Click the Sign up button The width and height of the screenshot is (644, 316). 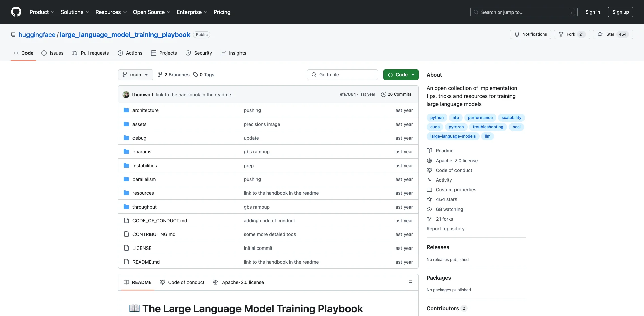point(621,12)
